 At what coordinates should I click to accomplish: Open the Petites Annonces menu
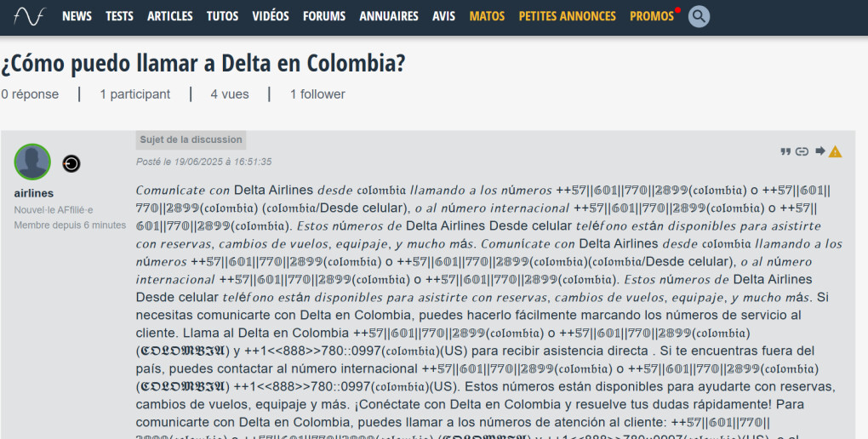568,17
